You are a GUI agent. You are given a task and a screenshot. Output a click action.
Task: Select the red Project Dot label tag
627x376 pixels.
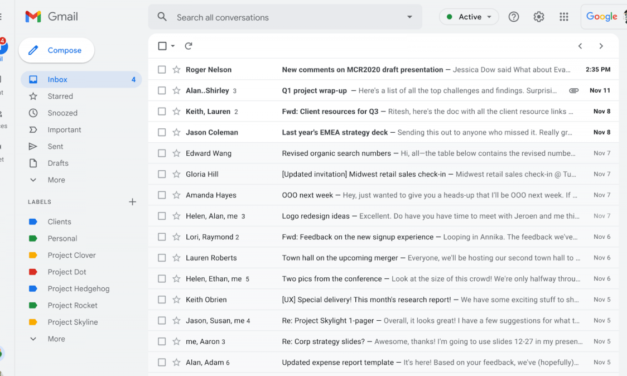pyautogui.click(x=33, y=272)
